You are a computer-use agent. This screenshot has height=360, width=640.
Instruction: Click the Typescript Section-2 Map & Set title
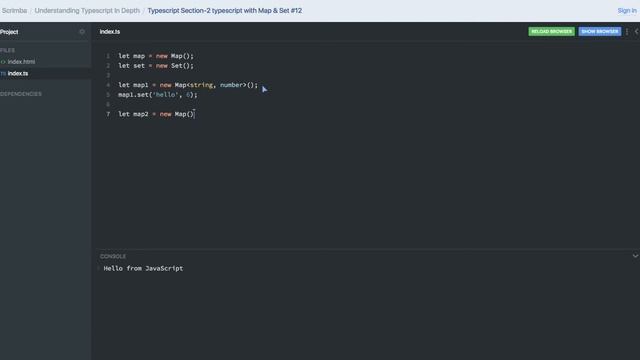[x=225, y=11]
